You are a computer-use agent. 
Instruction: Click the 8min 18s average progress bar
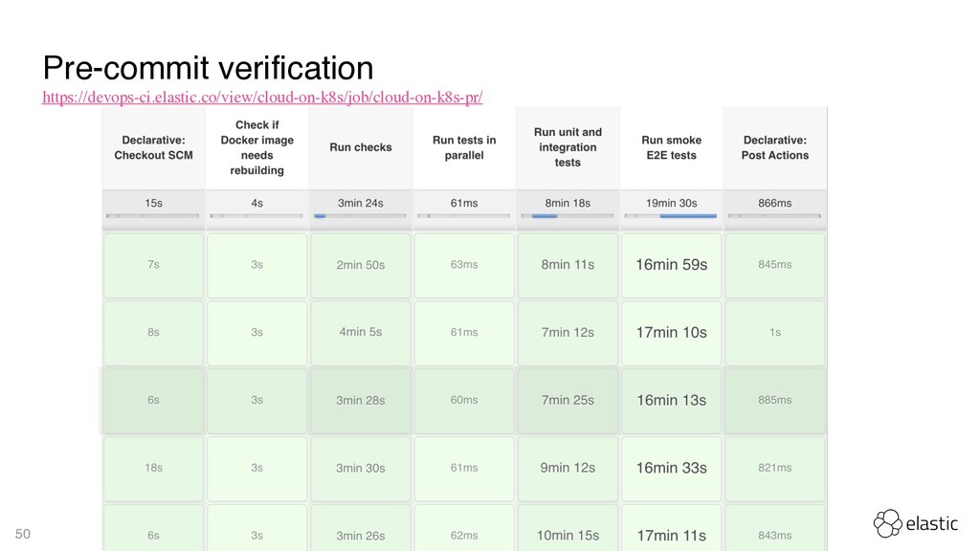567,216
